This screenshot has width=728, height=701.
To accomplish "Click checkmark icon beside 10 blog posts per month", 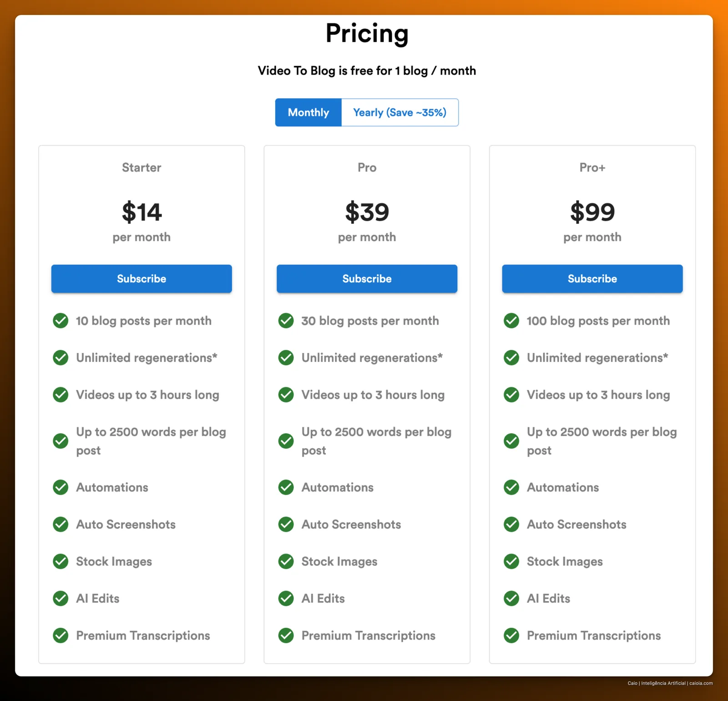I will click(61, 321).
